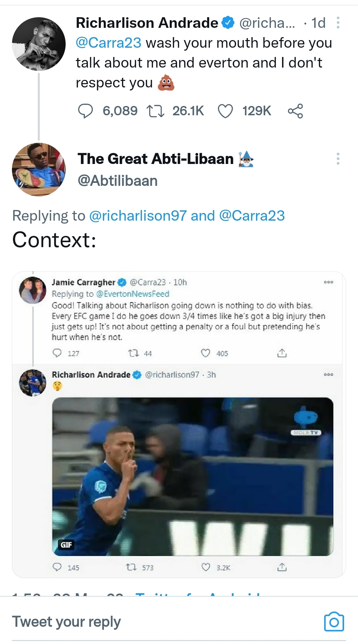Image resolution: width=358 pixels, height=644 pixels.
Task: Open @Carra23 in the Replying to line
Action: click(252, 216)
